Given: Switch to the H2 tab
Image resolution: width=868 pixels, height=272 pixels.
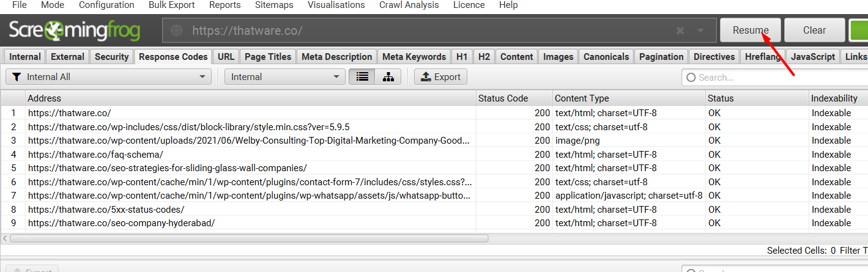Looking at the screenshot, I should point(484,57).
